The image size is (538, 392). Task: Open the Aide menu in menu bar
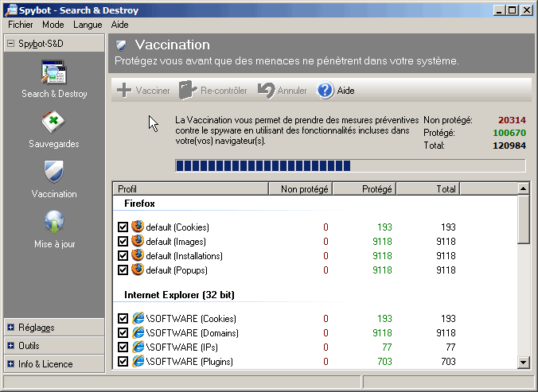(119, 25)
